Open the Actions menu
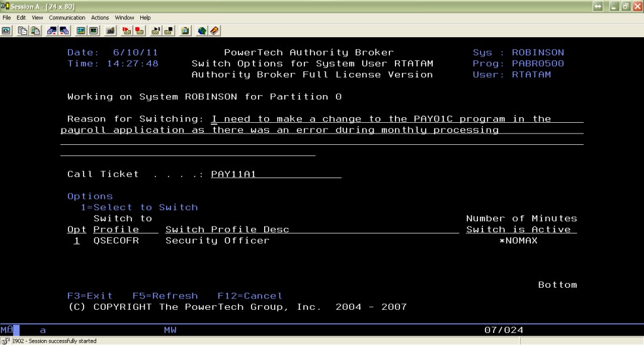Viewport: 644px width, 345px height. click(x=100, y=18)
